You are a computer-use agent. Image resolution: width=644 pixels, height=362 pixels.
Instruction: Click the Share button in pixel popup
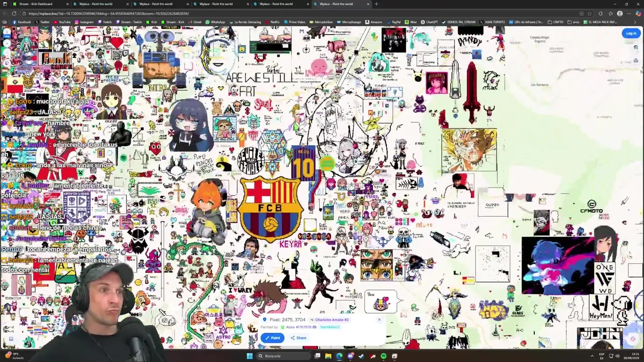tap(298, 338)
